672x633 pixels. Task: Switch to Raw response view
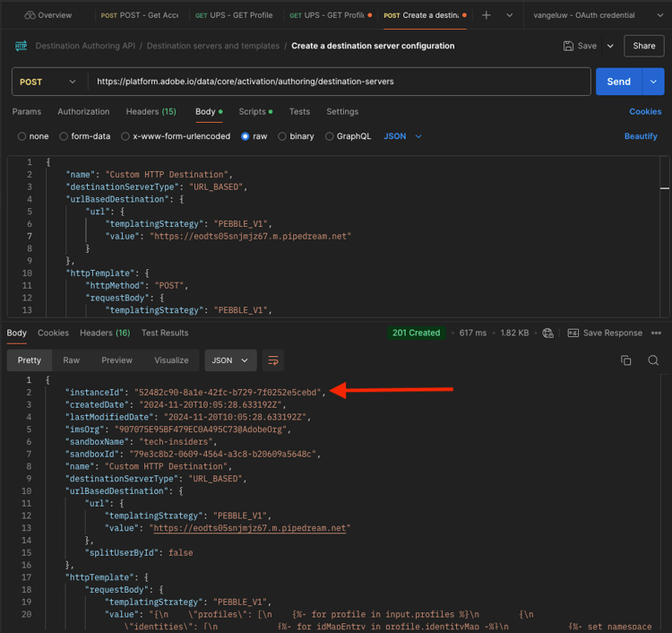71,360
